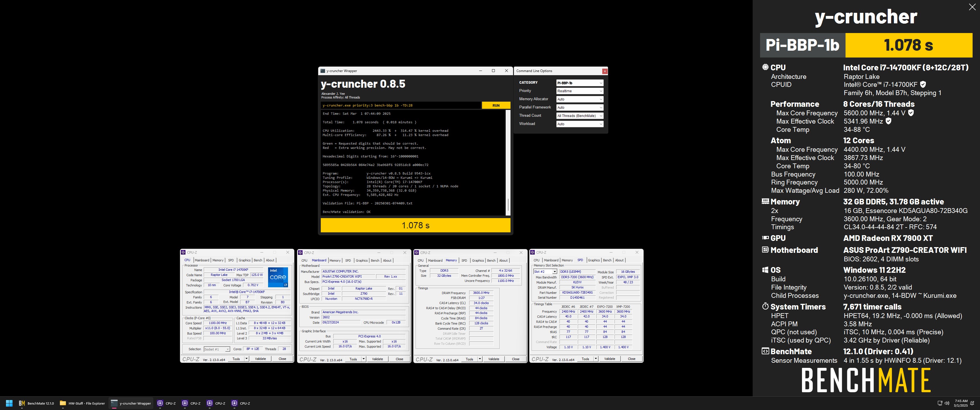The height and width of the screenshot is (410, 980).
Task: Click Validate in CPU-Z SPD window
Action: (x=609, y=359)
